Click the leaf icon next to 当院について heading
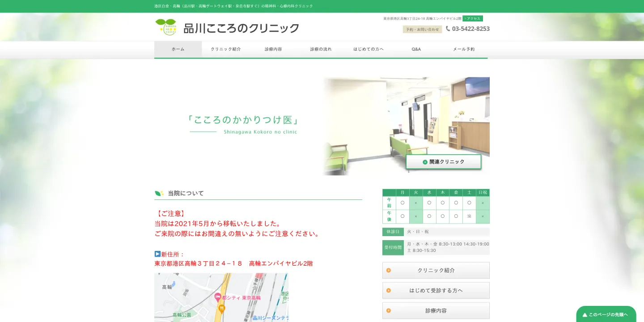The image size is (644, 322). 159,193
